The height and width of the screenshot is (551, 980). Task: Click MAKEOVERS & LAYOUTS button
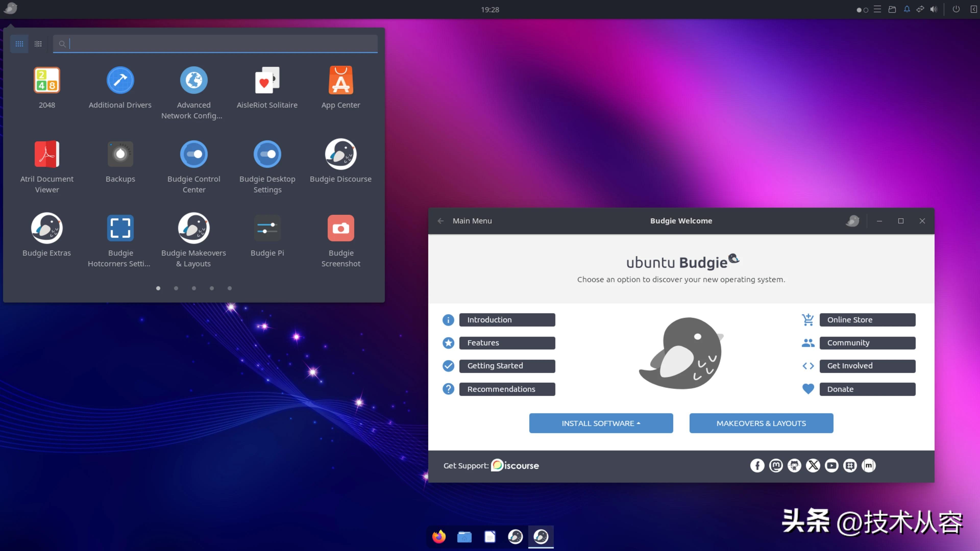coord(761,423)
